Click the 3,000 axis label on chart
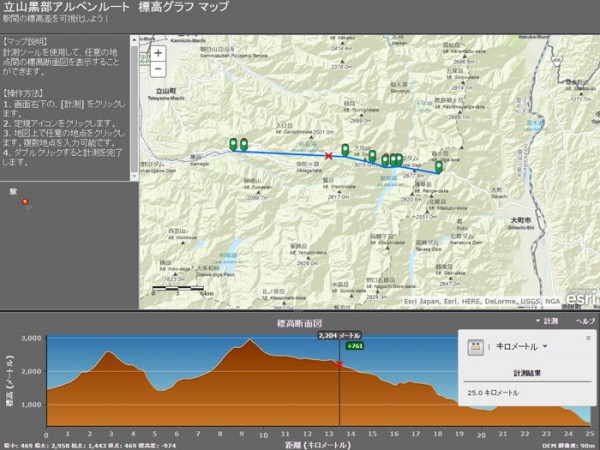This screenshot has width=600, height=450. (31, 338)
